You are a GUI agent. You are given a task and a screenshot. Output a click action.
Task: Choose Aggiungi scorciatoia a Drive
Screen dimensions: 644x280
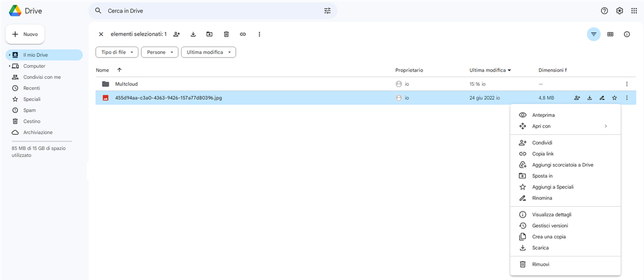(x=565, y=165)
